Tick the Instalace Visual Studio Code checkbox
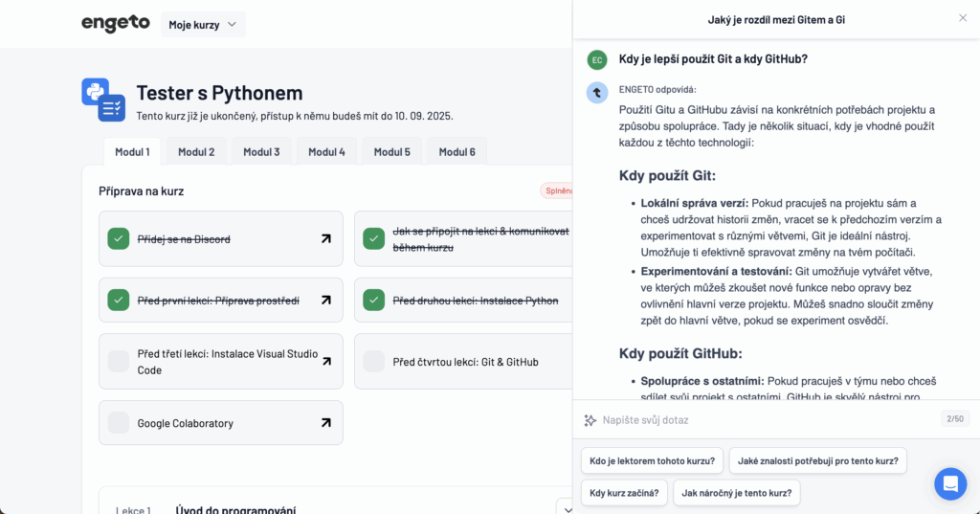This screenshot has height=514, width=980. click(119, 361)
